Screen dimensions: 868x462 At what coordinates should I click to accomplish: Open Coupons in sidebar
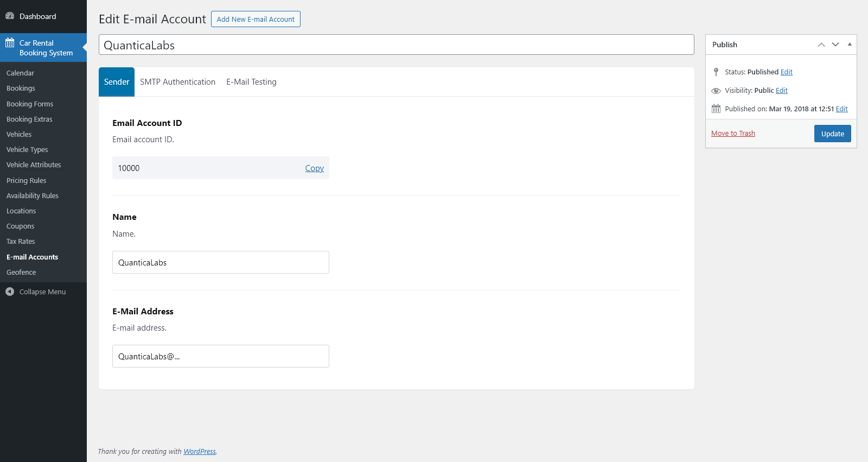20,226
